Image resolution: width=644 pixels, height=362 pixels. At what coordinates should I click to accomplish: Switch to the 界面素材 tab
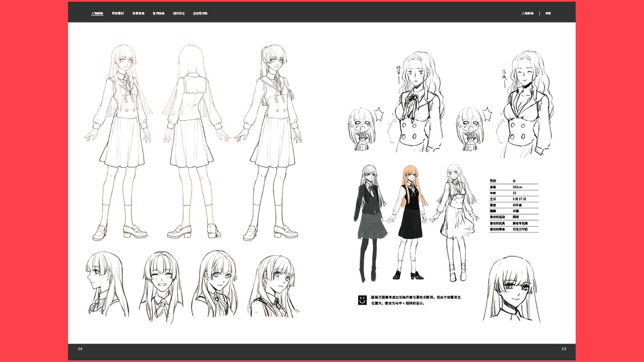point(118,13)
